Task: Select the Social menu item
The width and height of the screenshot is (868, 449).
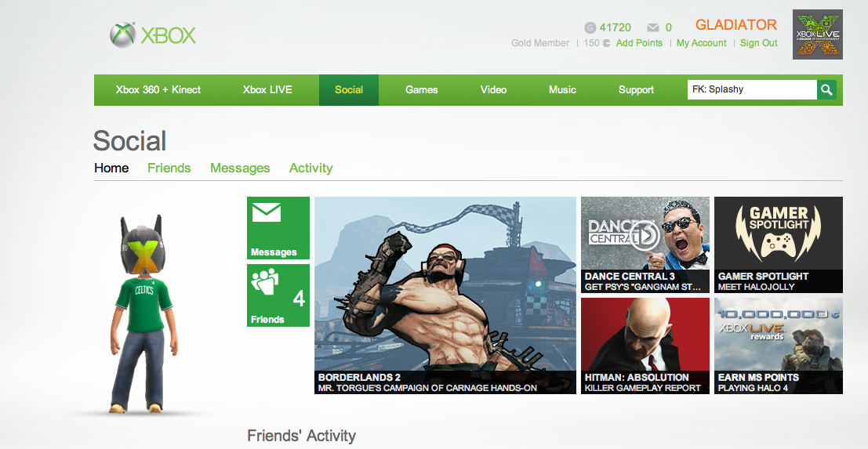Action: [349, 89]
